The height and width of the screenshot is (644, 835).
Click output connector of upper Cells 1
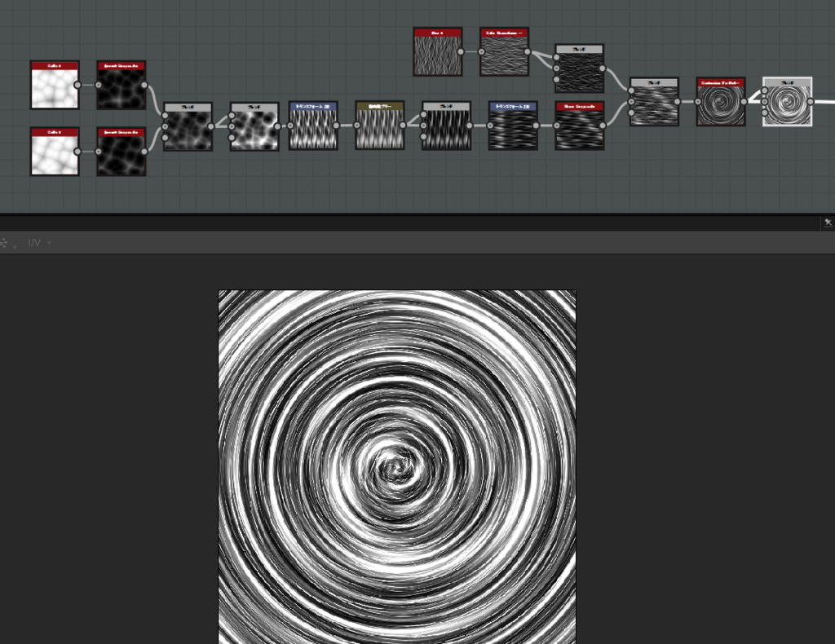[77, 85]
